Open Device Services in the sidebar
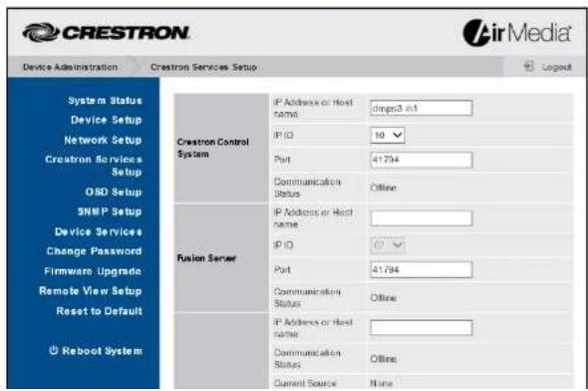This screenshot has height=391, width=588. click(x=99, y=231)
